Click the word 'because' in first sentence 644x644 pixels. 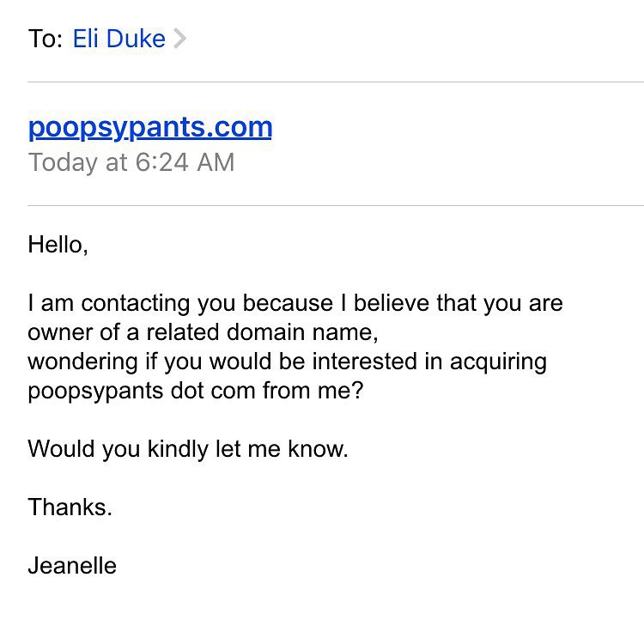pos(288,303)
